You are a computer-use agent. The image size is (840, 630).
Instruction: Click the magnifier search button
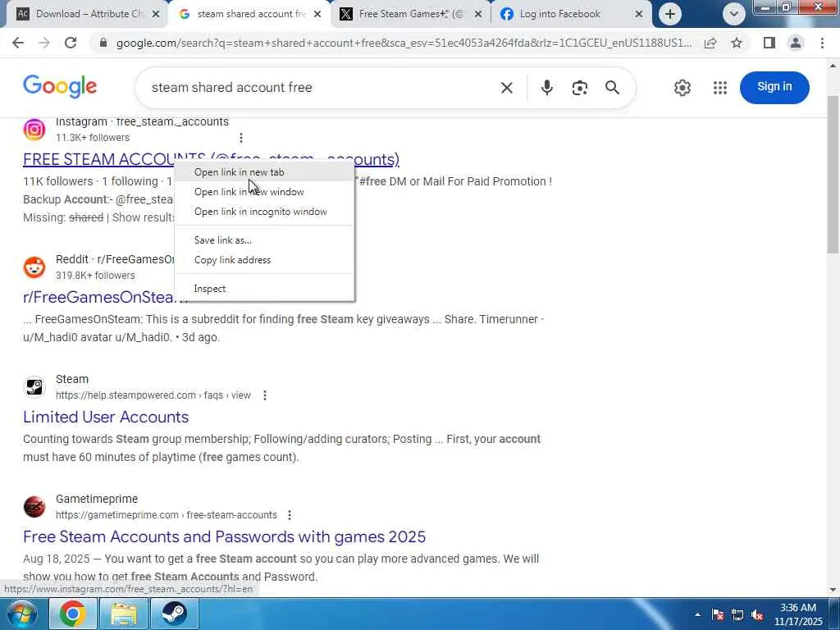pos(612,87)
